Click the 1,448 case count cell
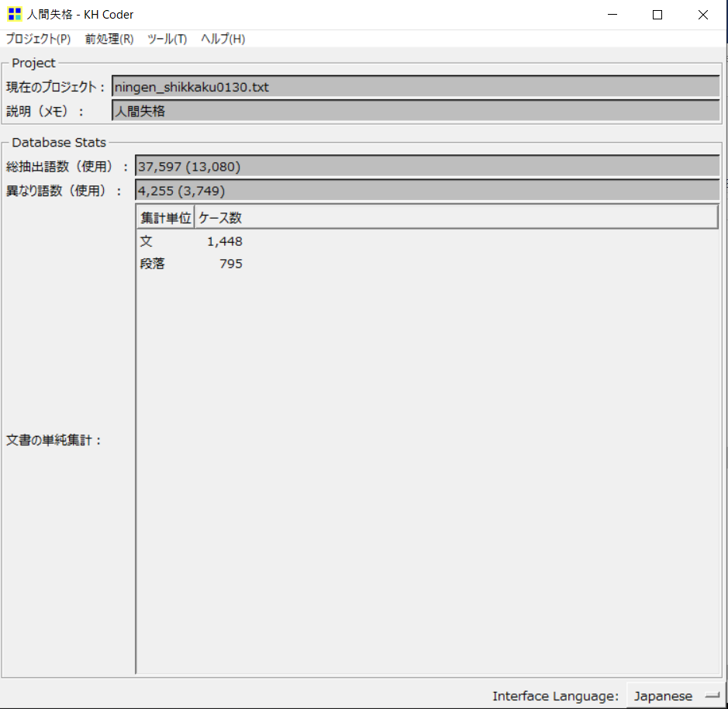The image size is (728, 709). pyautogui.click(x=224, y=242)
